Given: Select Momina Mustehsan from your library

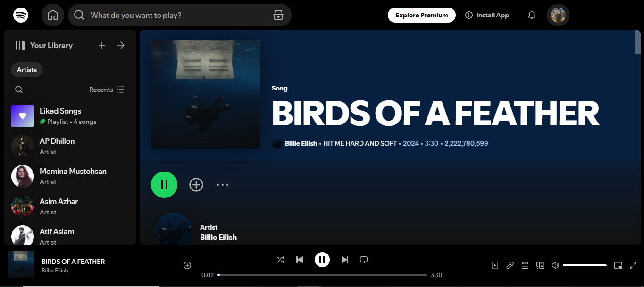Looking at the screenshot, I should (73, 176).
